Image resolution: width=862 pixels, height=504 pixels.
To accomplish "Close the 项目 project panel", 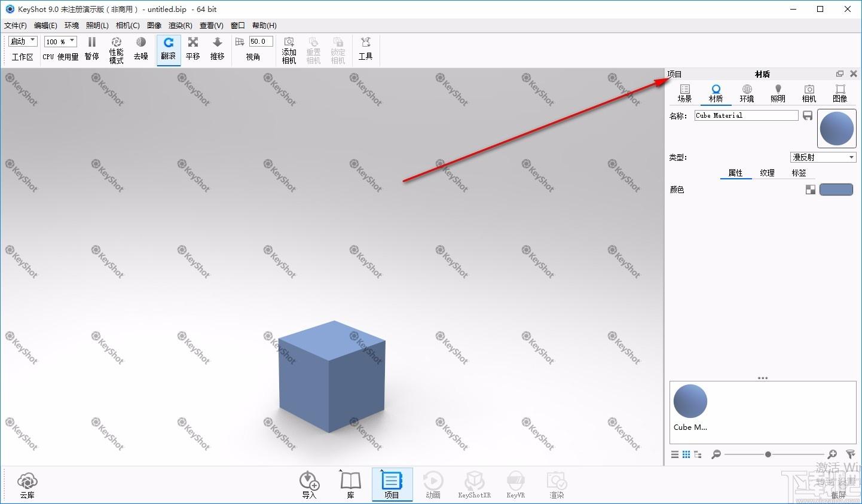I will pyautogui.click(x=854, y=74).
